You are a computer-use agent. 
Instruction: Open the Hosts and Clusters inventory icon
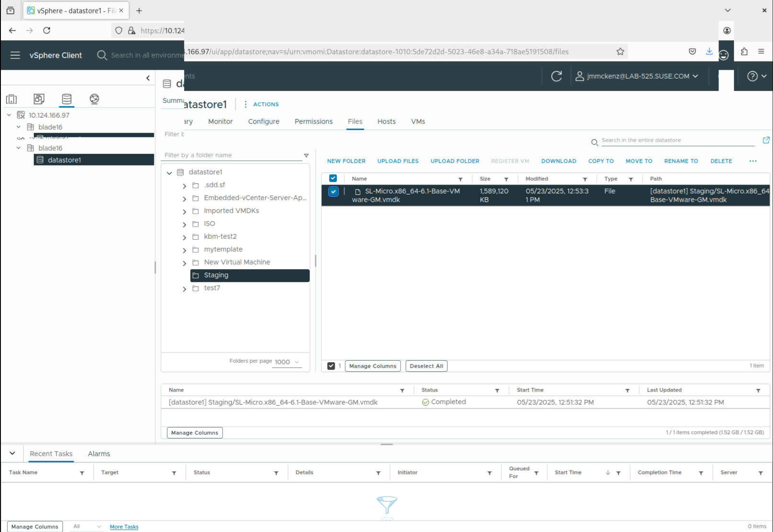tap(11, 99)
